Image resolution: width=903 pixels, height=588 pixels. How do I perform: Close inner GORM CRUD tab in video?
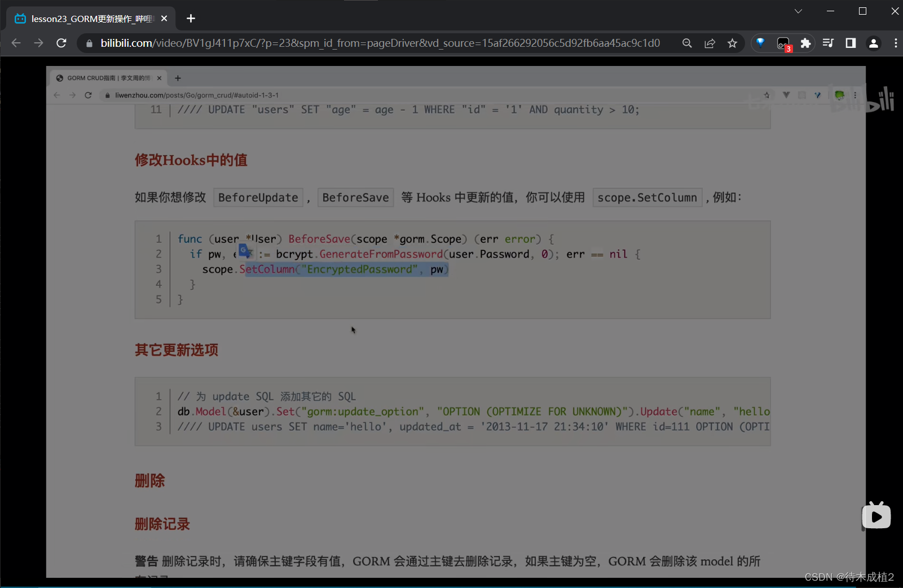160,78
